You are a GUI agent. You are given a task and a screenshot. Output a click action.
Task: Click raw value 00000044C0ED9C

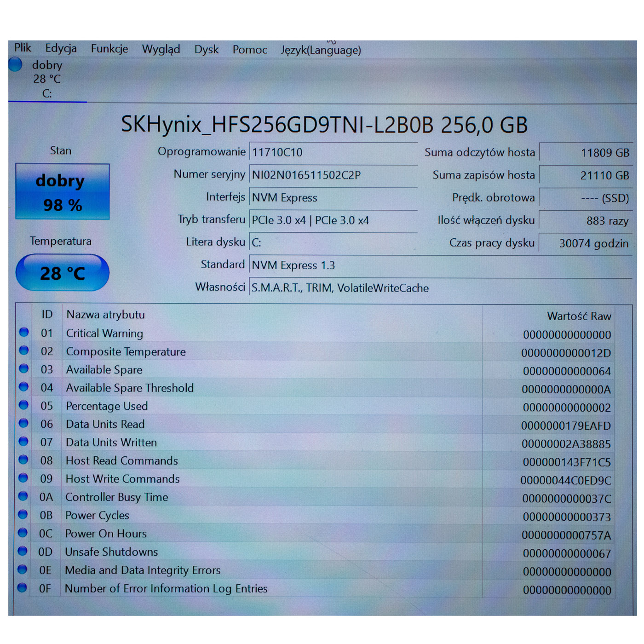[566, 481]
